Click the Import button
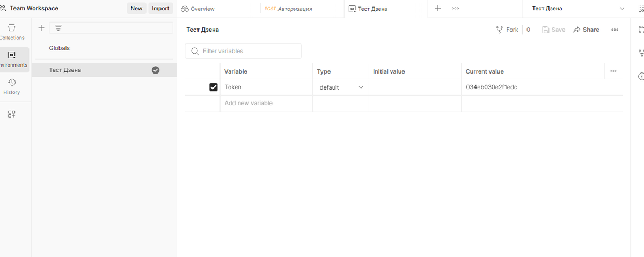Screen dimensions: 644x257 (160, 9)
